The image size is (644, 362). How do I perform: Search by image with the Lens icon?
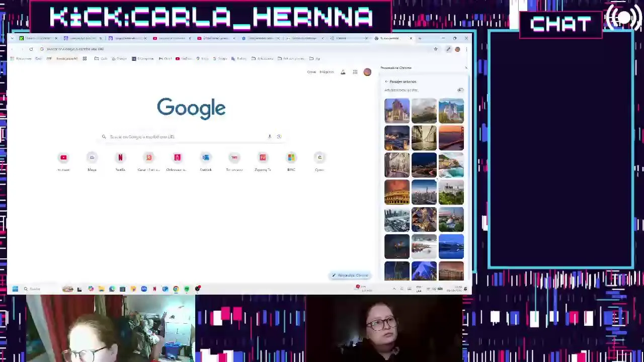click(279, 137)
